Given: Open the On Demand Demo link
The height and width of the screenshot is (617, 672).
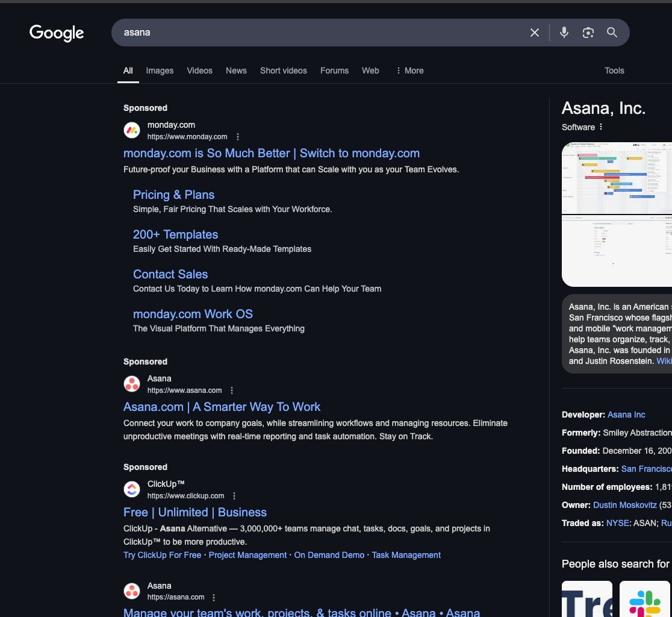Looking at the screenshot, I should click(329, 556).
